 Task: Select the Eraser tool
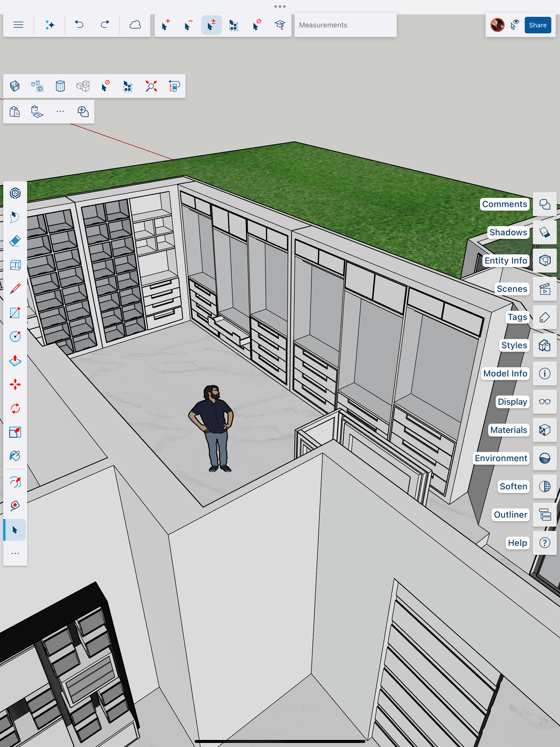pos(15,241)
